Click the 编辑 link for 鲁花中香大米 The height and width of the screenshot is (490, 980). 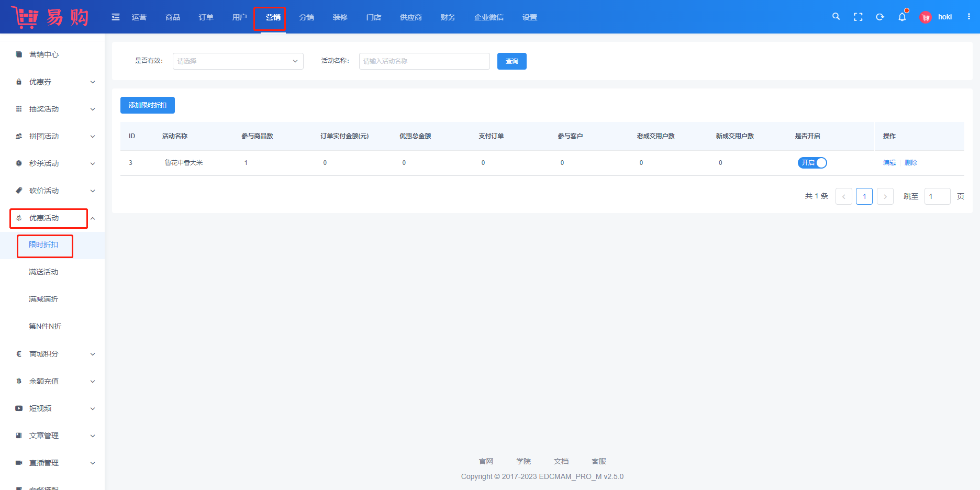click(x=889, y=163)
